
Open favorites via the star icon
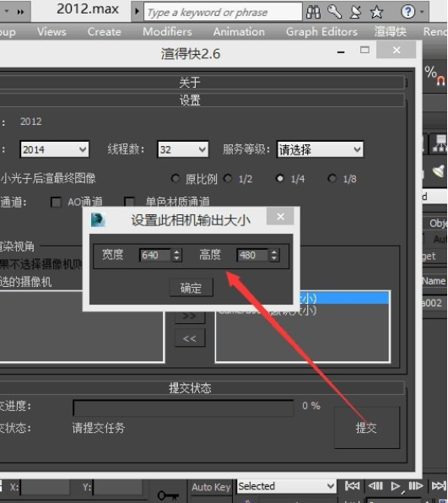pos(376,12)
